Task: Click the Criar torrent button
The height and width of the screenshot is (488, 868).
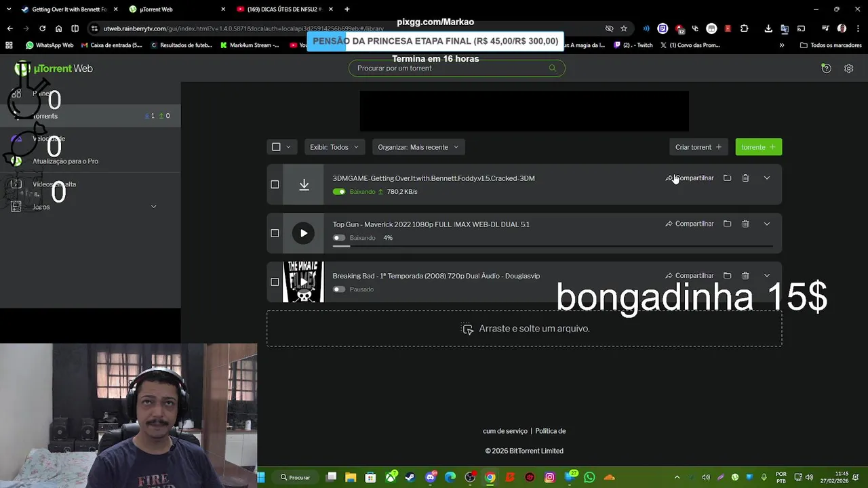Action: [698, 147]
